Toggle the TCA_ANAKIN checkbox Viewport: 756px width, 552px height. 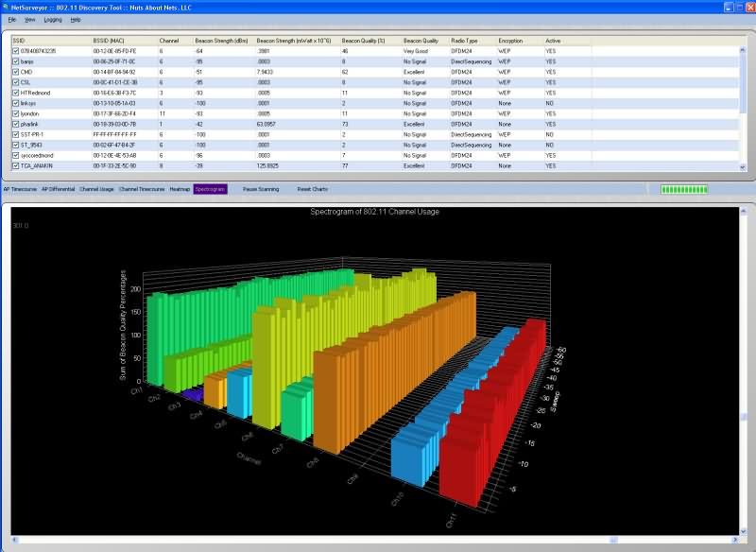(15, 166)
